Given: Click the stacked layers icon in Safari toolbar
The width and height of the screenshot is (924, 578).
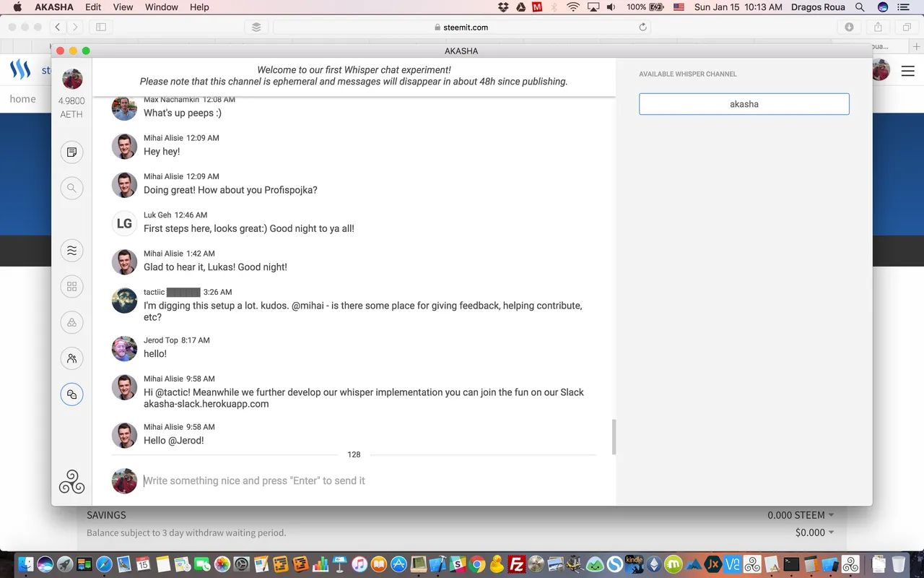Looking at the screenshot, I should (x=256, y=27).
